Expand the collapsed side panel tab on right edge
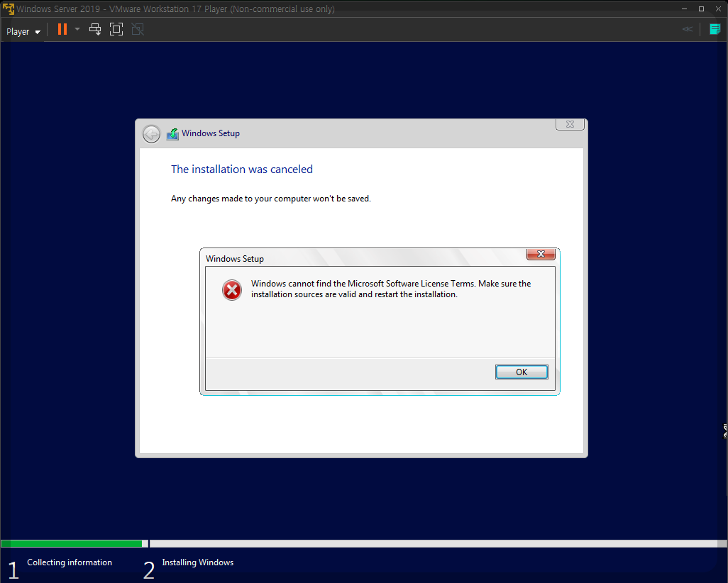The width and height of the screenshot is (728, 583). 723,431
